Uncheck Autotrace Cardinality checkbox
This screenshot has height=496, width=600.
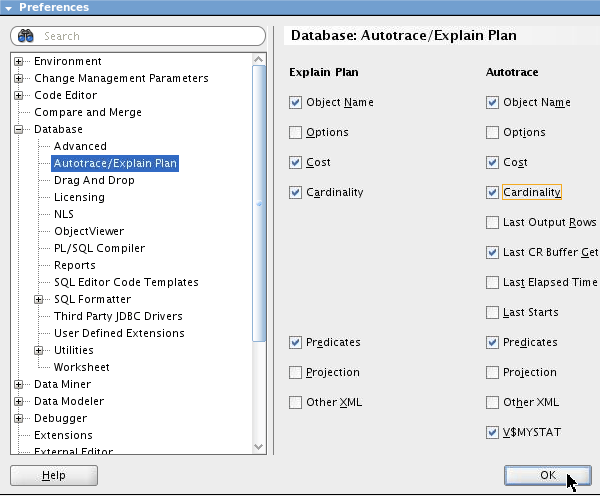click(492, 192)
